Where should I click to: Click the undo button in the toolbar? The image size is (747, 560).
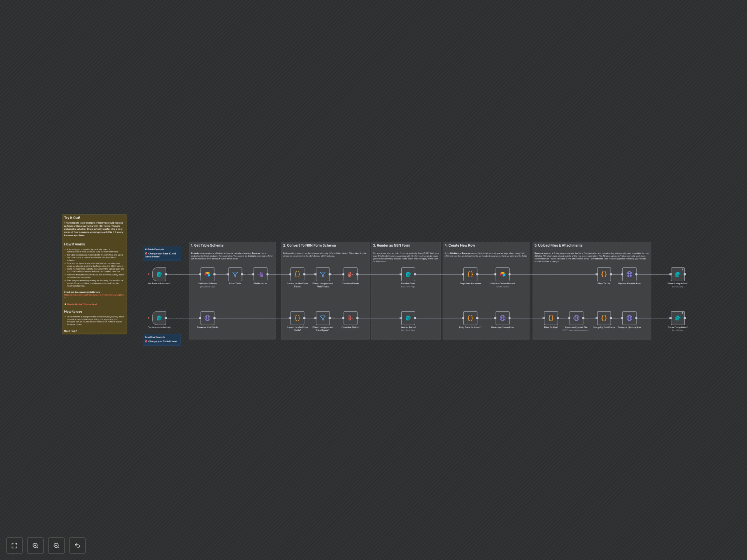pyautogui.click(x=77, y=545)
